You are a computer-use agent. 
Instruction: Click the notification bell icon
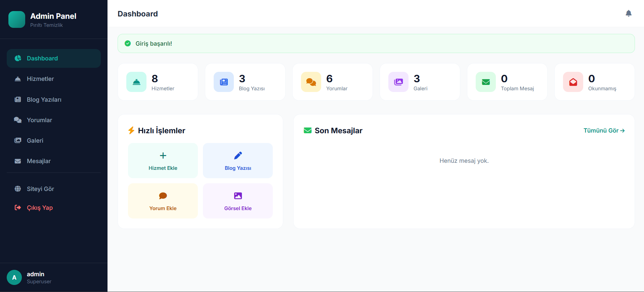click(629, 13)
